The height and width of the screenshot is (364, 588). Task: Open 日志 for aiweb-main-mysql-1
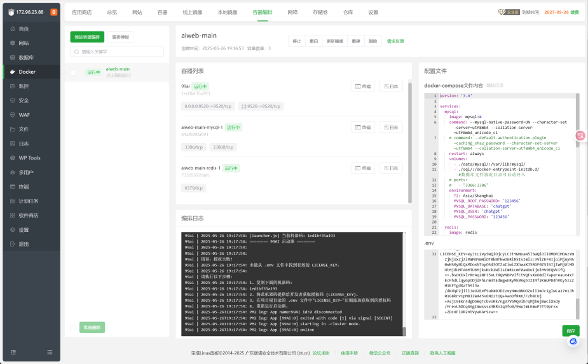pos(391,128)
